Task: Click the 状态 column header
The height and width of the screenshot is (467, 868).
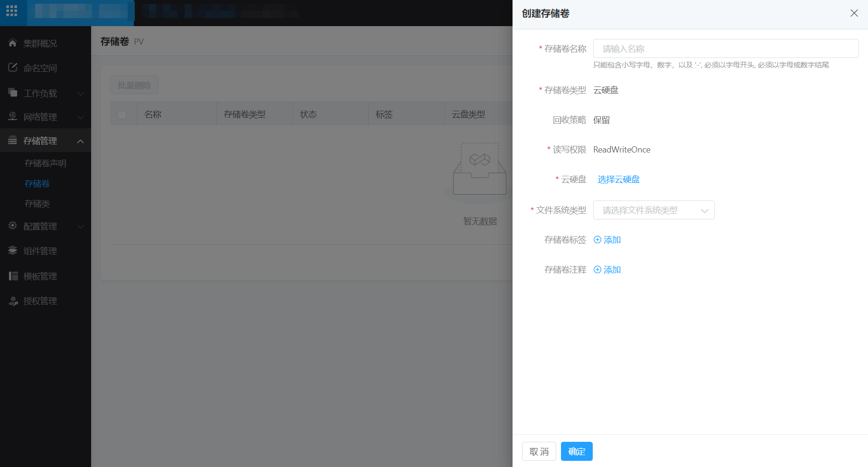Action: (308, 114)
